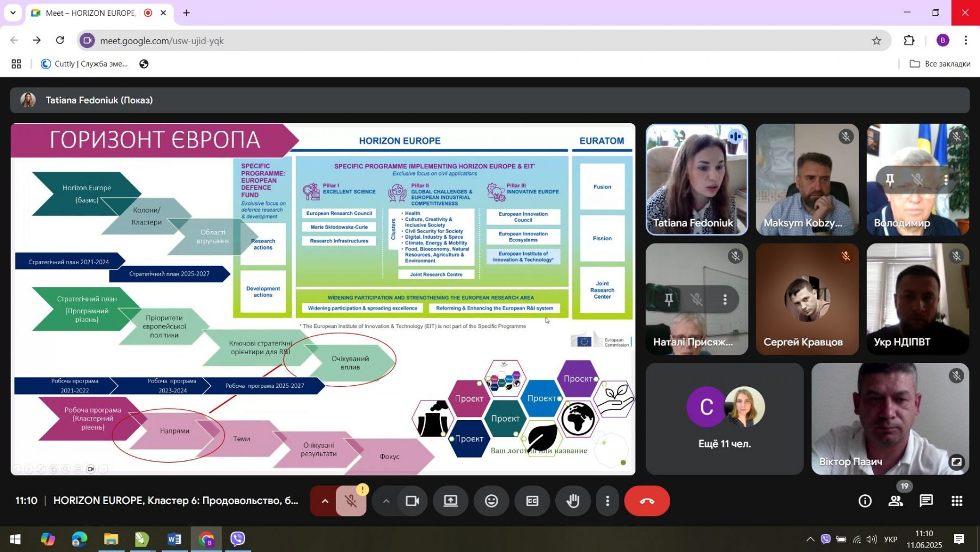Open Viber from the taskbar

point(237,539)
